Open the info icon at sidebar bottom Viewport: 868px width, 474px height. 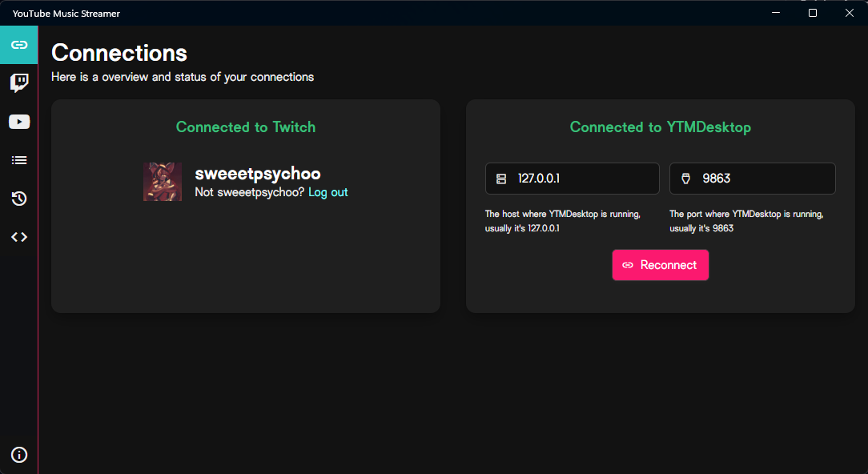19,455
